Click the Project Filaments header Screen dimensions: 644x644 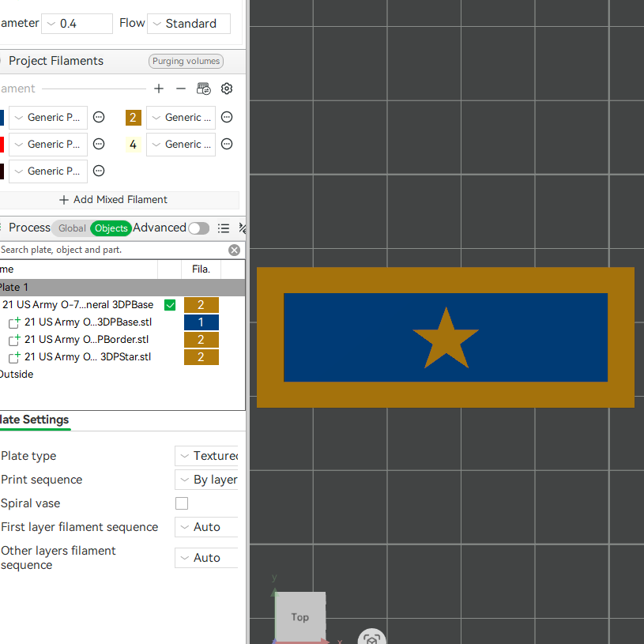pyautogui.click(x=56, y=61)
